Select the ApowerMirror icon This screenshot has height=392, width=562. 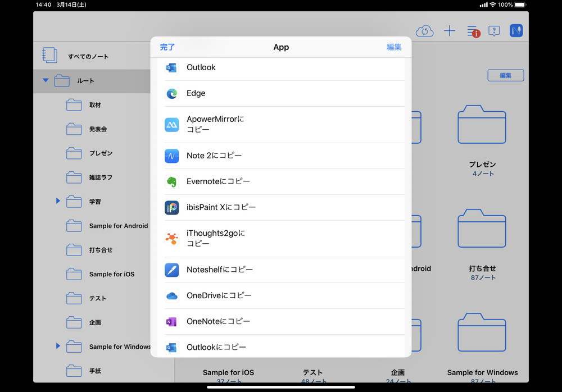coord(171,125)
